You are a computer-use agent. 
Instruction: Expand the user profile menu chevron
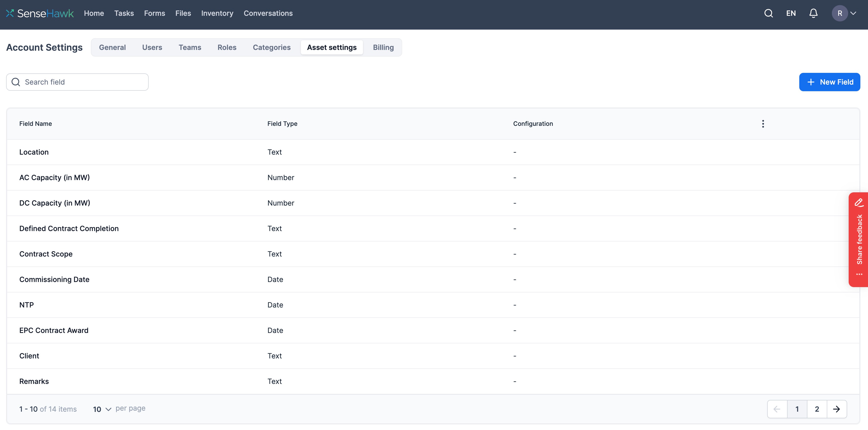853,14
